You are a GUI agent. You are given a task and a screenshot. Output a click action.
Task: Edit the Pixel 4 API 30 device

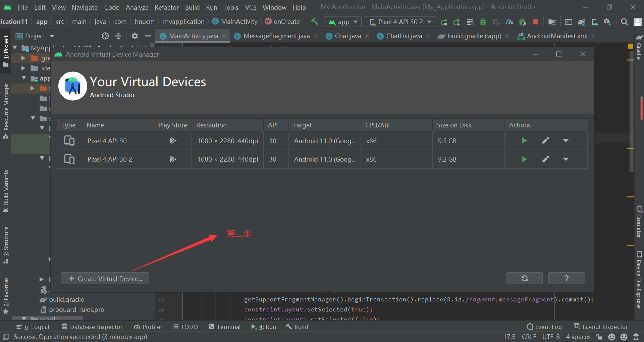[546, 140]
